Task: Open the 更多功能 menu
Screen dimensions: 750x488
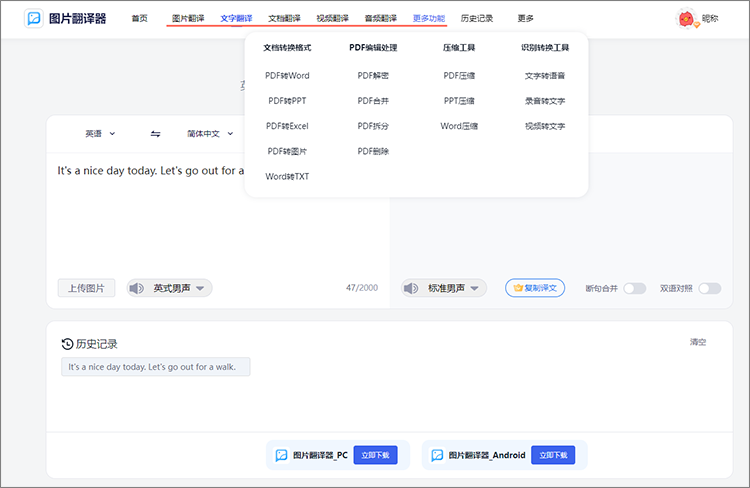Action: point(429,19)
